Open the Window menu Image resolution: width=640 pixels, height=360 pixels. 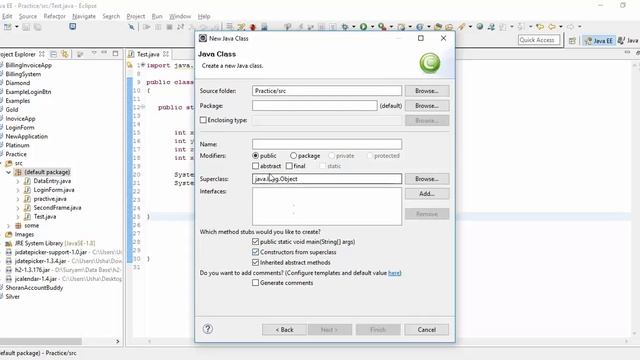click(x=180, y=16)
